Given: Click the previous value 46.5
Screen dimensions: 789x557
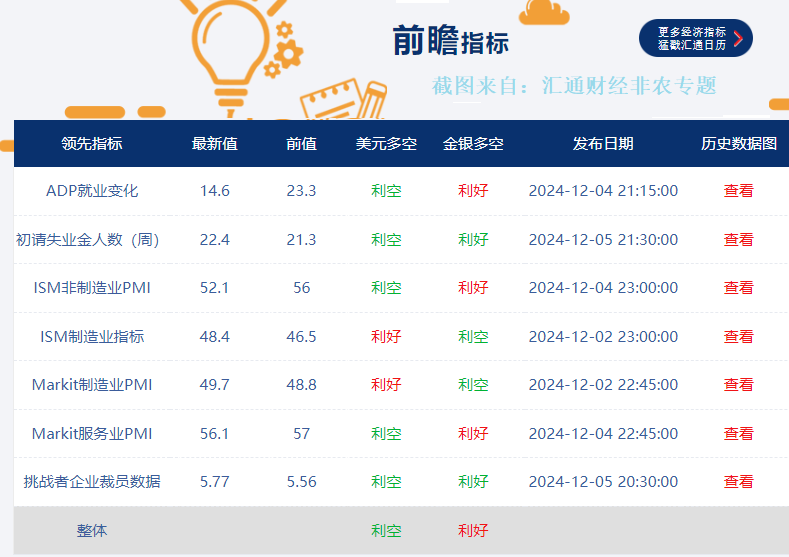Looking at the screenshot, I should 301,337.
